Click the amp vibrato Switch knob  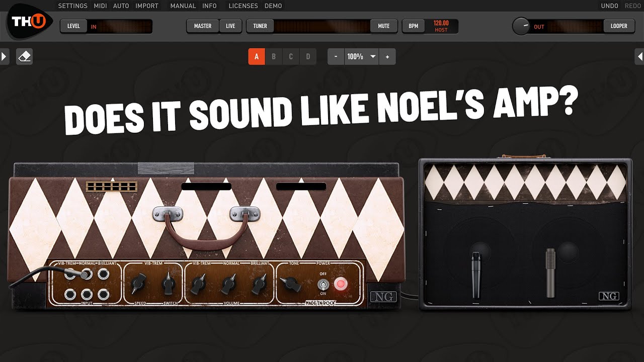pos(169,285)
